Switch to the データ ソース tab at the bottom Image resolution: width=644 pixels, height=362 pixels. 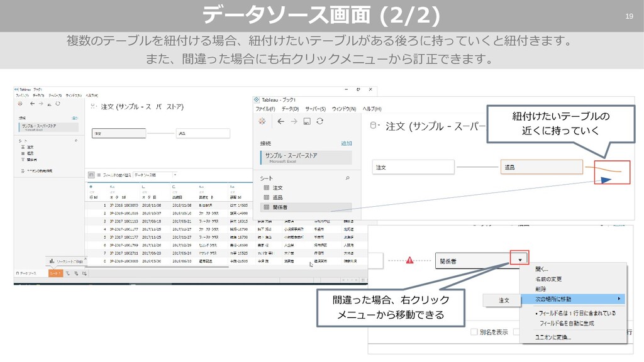26,273
